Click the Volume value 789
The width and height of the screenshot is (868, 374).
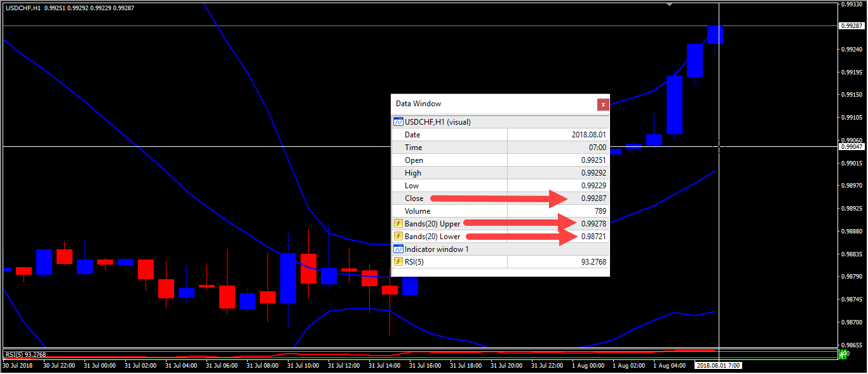pos(600,211)
